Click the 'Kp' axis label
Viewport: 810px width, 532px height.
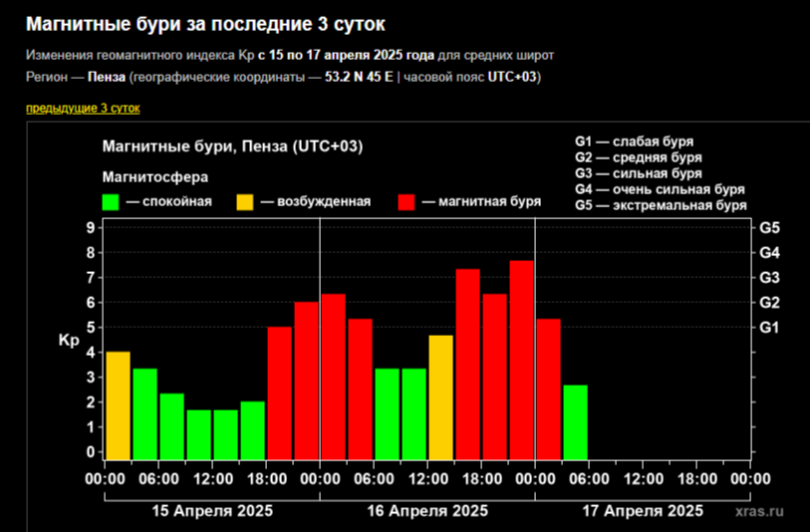[x=69, y=340]
